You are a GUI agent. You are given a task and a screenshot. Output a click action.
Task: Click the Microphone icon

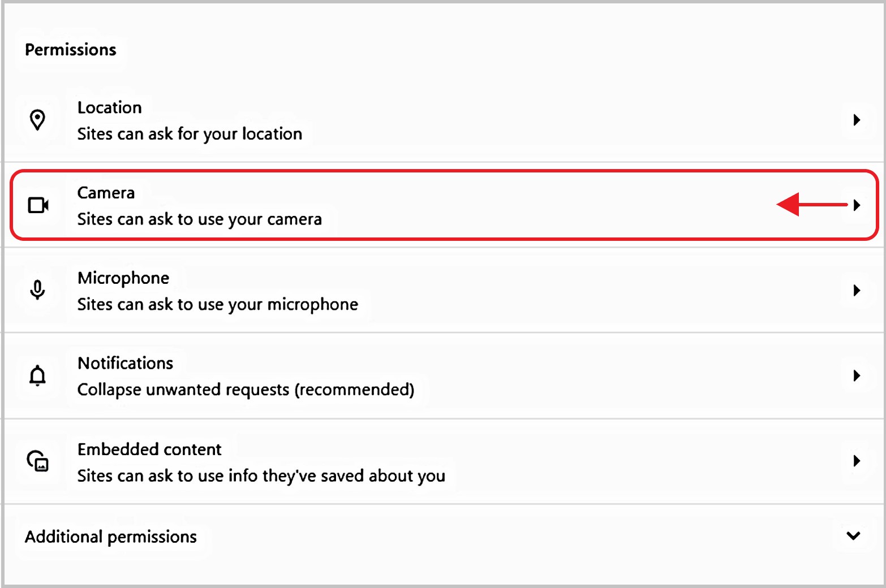(x=37, y=290)
